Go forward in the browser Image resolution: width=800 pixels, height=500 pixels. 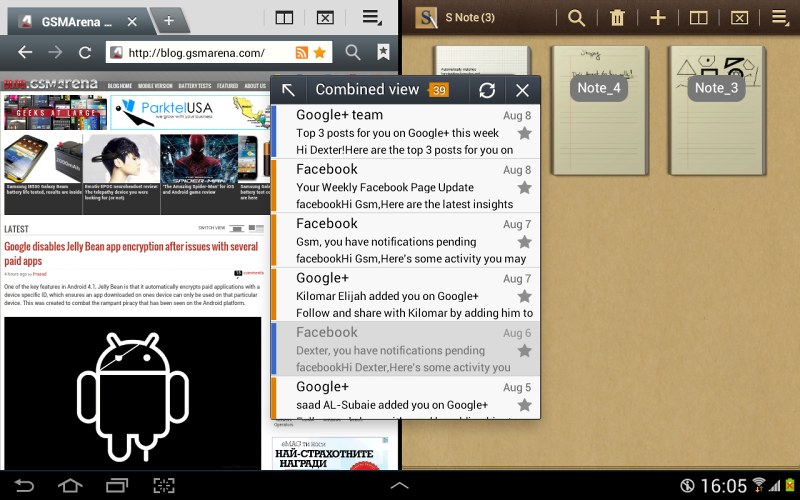(55, 52)
